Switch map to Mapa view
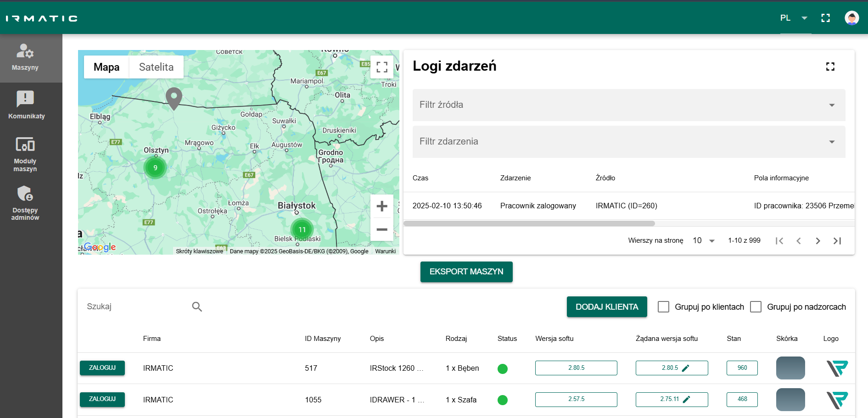The height and width of the screenshot is (418, 868). (106, 67)
